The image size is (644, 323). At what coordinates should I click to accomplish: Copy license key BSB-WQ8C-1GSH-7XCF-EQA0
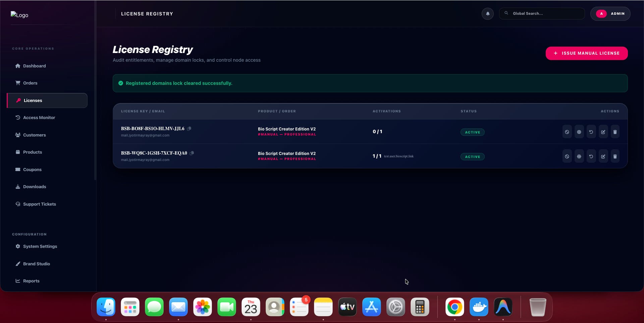pos(192,153)
